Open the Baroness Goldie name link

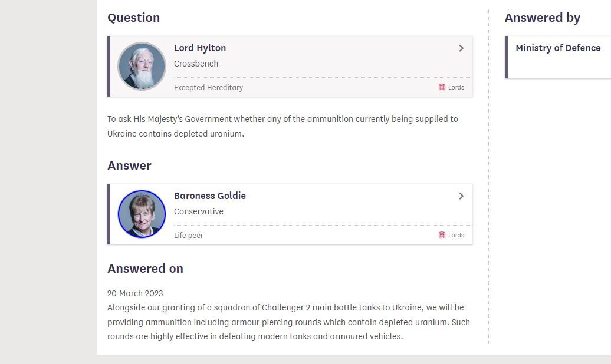click(209, 196)
